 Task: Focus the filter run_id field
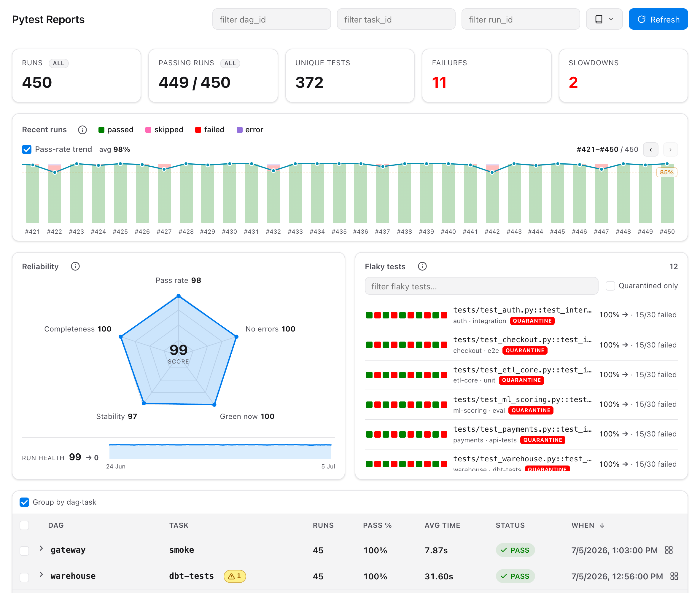point(521,19)
